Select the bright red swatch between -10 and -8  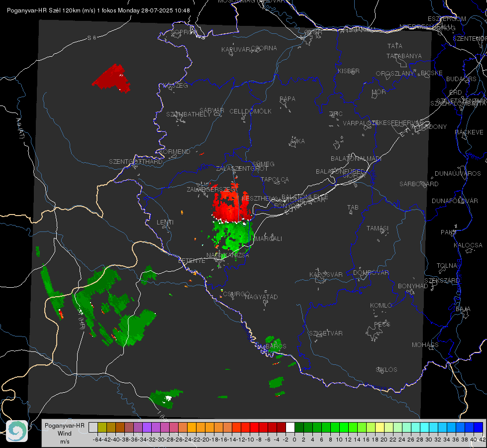pyautogui.click(x=254, y=428)
